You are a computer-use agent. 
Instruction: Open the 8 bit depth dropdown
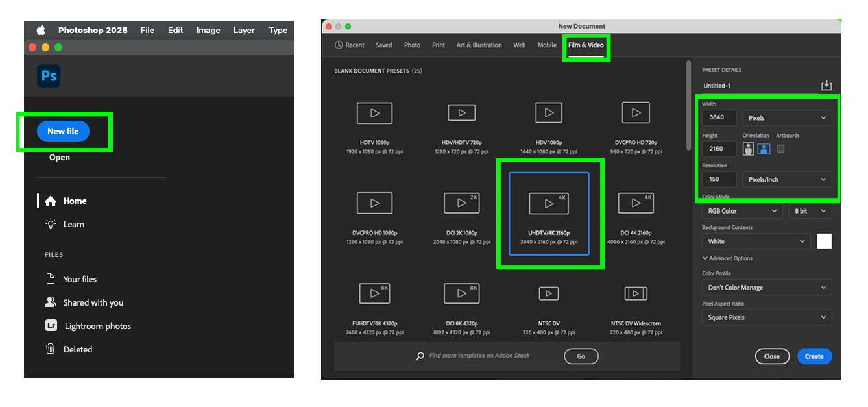810,211
